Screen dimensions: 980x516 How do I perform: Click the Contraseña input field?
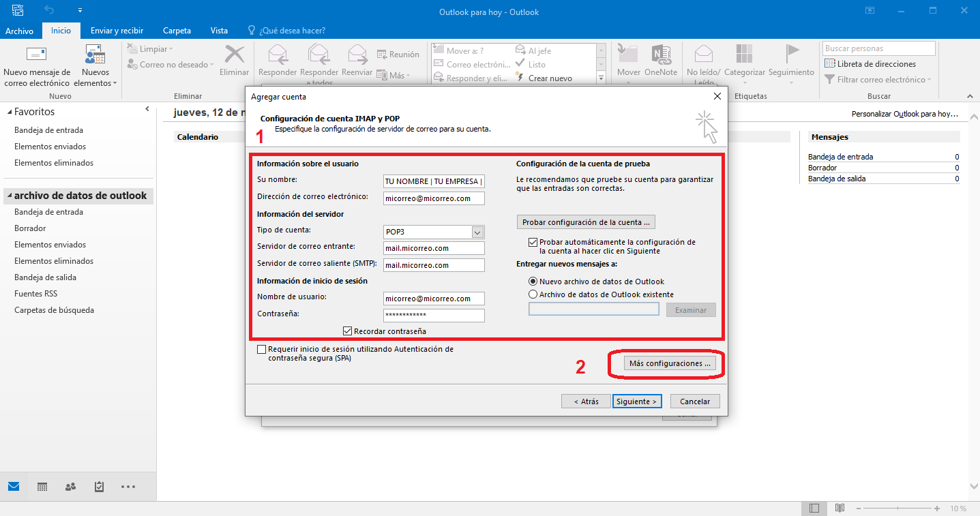point(434,316)
